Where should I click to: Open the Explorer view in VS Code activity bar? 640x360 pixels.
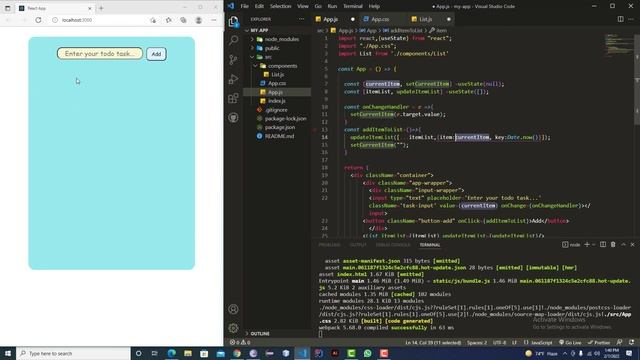233,22
